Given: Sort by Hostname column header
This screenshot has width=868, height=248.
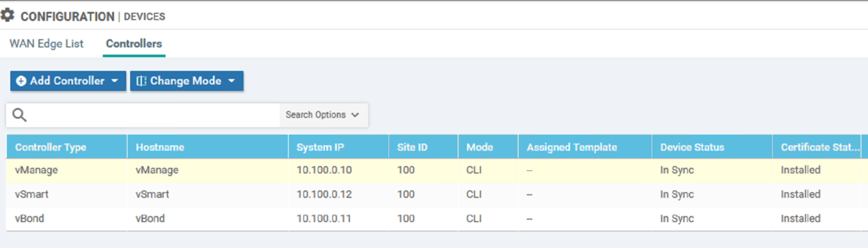Looking at the screenshot, I should point(160,148).
